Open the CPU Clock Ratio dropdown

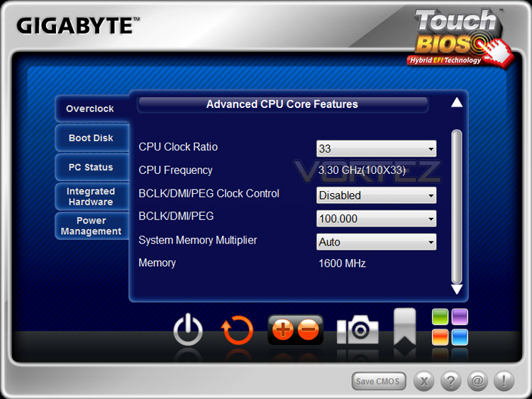click(376, 148)
